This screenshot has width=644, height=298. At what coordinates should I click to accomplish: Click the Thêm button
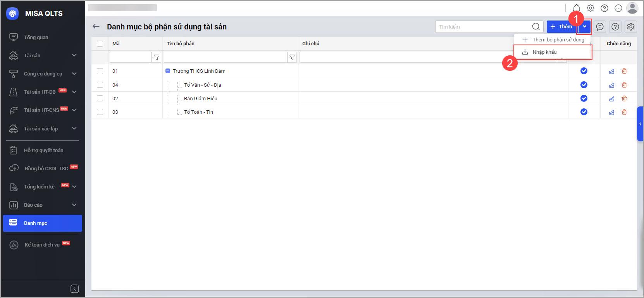point(561,27)
